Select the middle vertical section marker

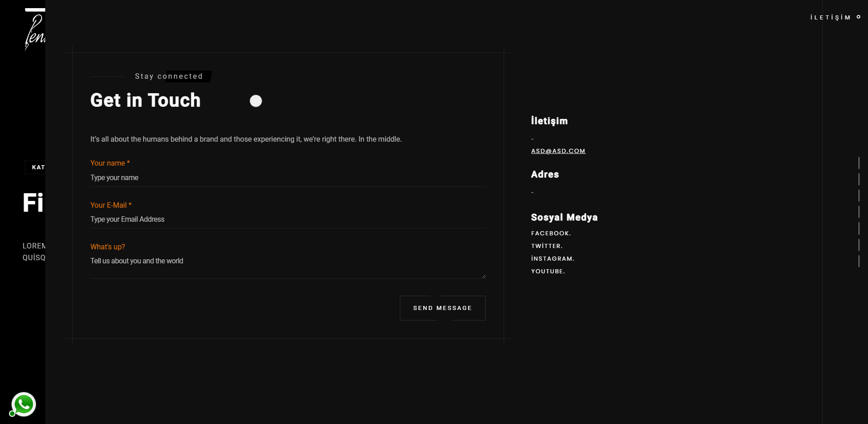coord(859,212)
